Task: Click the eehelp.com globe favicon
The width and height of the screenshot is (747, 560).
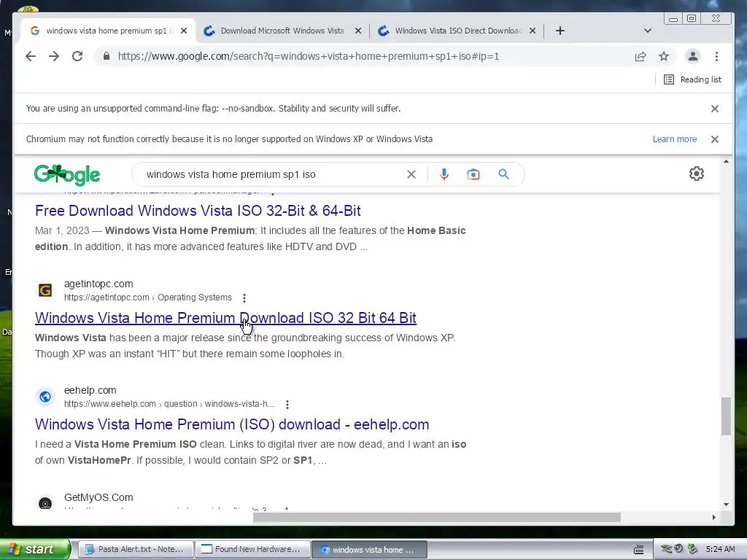Action: 45,396
